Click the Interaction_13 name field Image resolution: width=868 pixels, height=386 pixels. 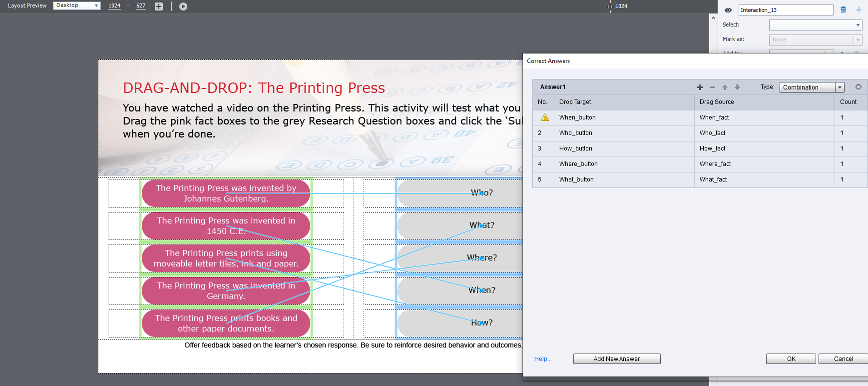tap(785, 10)
